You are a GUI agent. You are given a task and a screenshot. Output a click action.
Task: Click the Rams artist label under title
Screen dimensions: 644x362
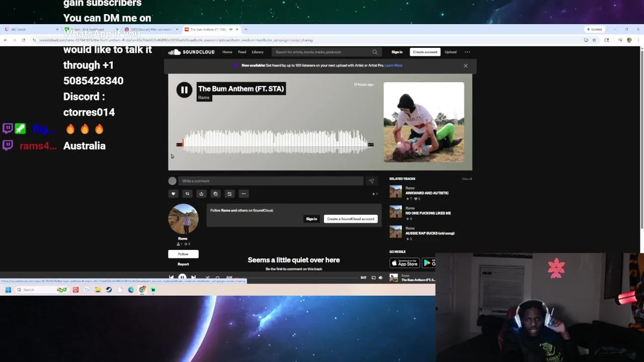(204, 98)
